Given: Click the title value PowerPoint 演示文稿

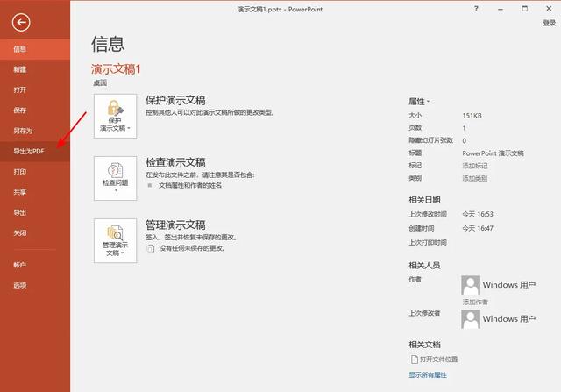Looking at the screenshot, I should pos(493,153).
